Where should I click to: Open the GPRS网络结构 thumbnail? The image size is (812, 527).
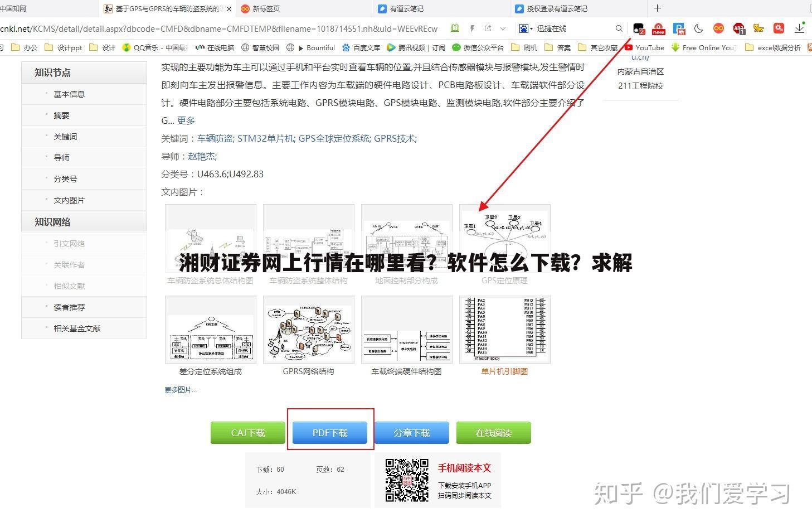click(x=309, y=330)
